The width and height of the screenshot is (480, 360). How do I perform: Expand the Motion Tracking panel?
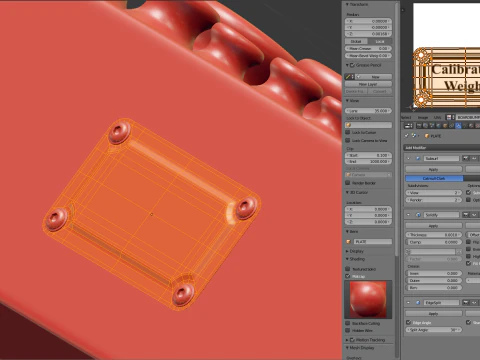[347, 340]
